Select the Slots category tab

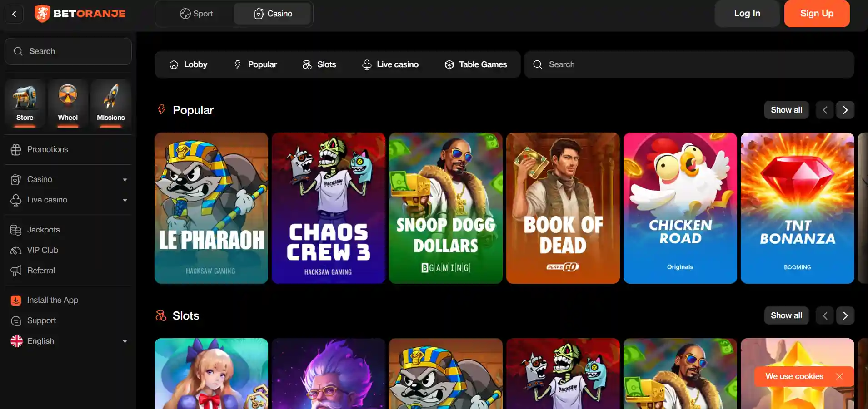click(319, 64)
